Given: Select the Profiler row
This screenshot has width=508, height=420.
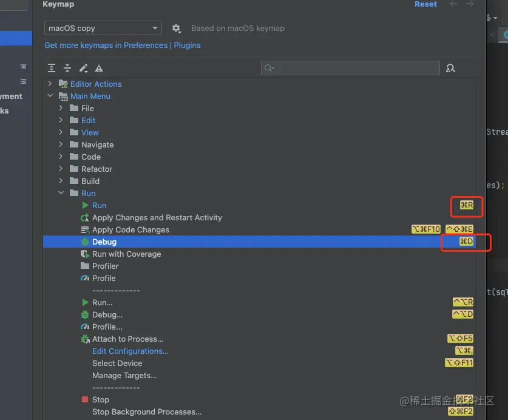Looking at the screenshot, I should [259, 266].
